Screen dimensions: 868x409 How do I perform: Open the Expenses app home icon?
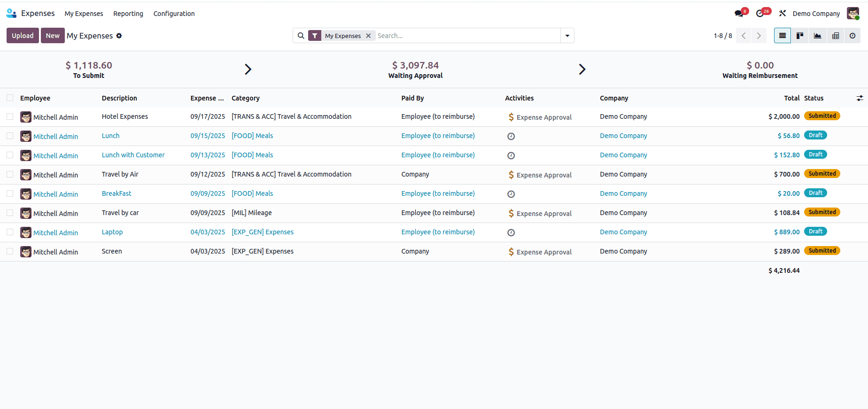[x=11, y=13]
